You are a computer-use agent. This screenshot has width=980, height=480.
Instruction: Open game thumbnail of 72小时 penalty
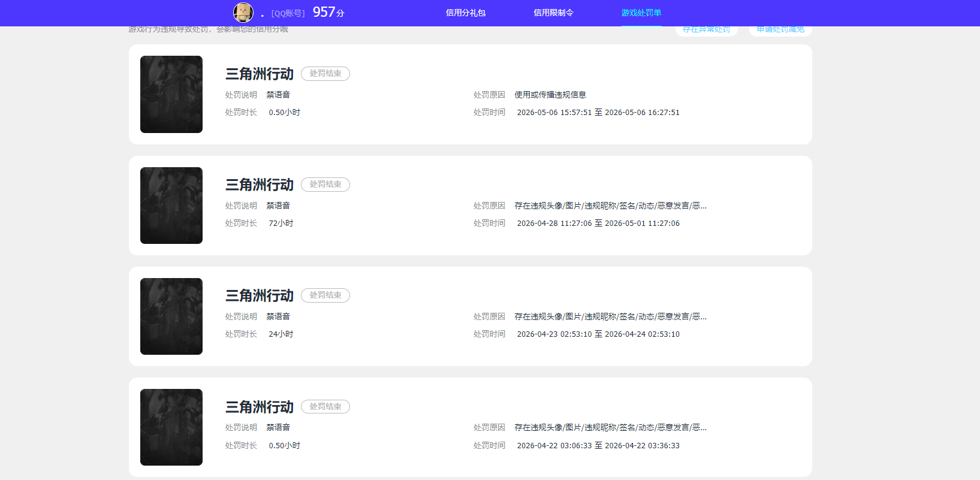(171, 206)
